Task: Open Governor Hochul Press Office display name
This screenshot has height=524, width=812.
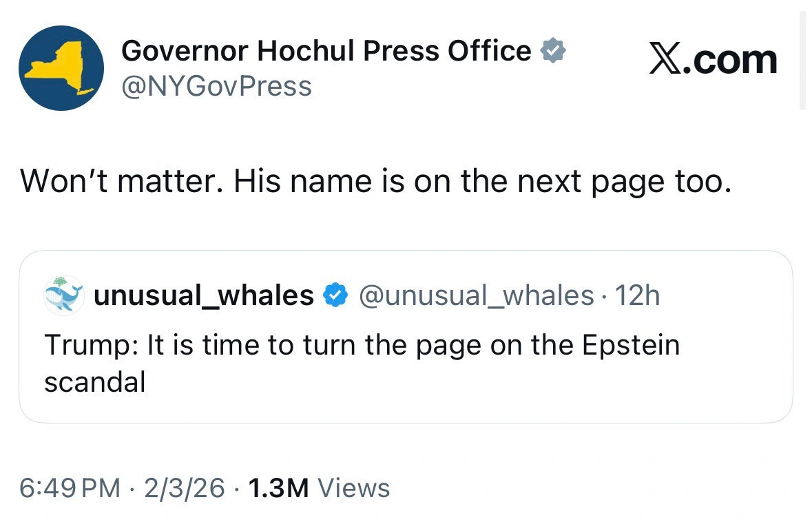Action: click(326, 51)
